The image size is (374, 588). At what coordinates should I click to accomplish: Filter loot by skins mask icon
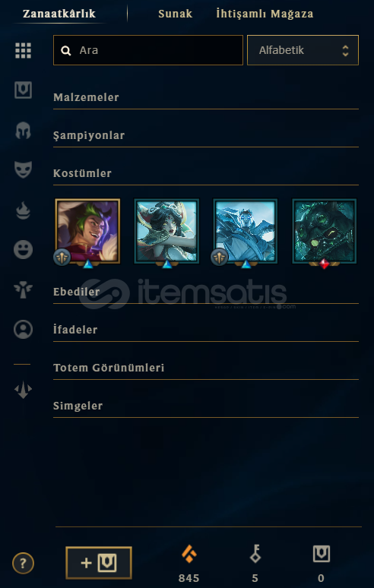[23, 169]
